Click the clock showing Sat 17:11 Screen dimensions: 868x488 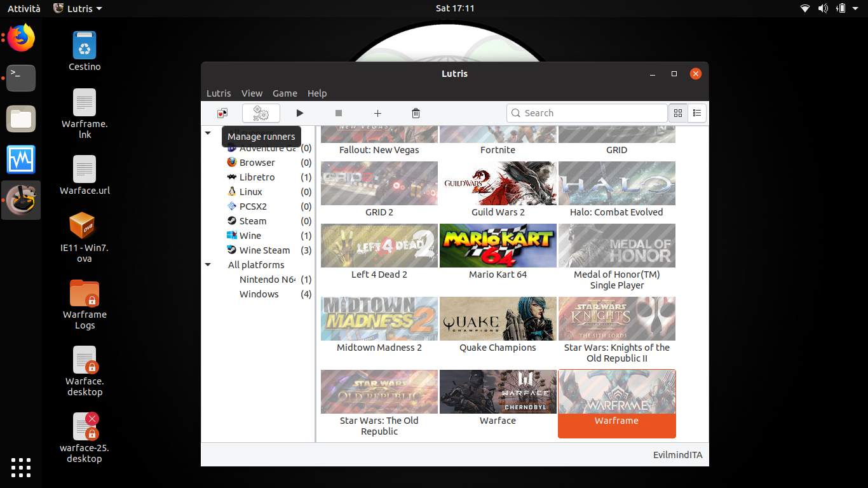point(455,8)
